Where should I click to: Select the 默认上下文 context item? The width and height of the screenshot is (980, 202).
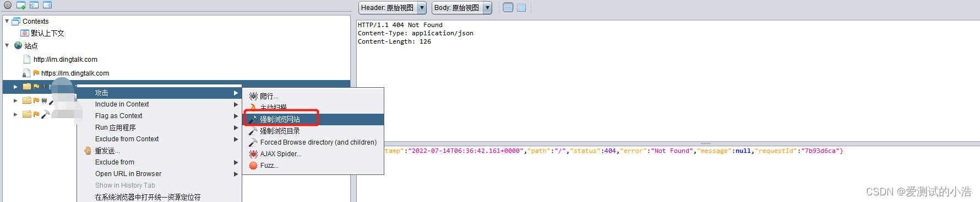(x=47, y=33)
